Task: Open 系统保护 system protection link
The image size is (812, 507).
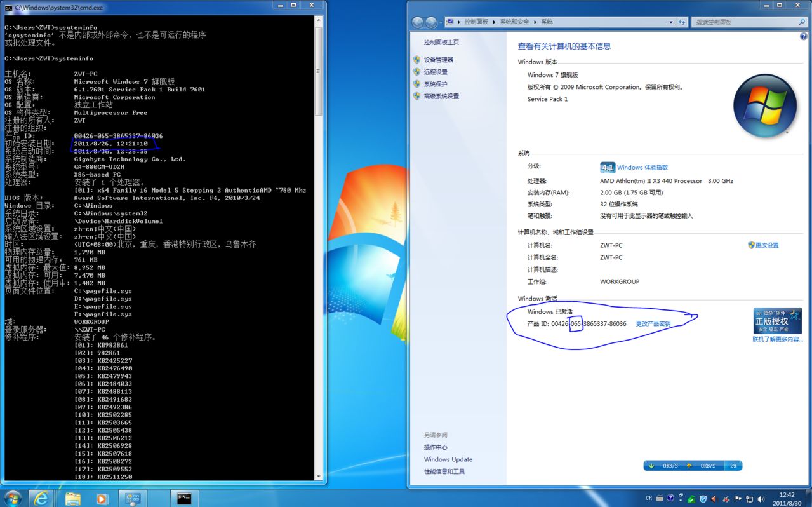Action: click(x=436, y=84)
